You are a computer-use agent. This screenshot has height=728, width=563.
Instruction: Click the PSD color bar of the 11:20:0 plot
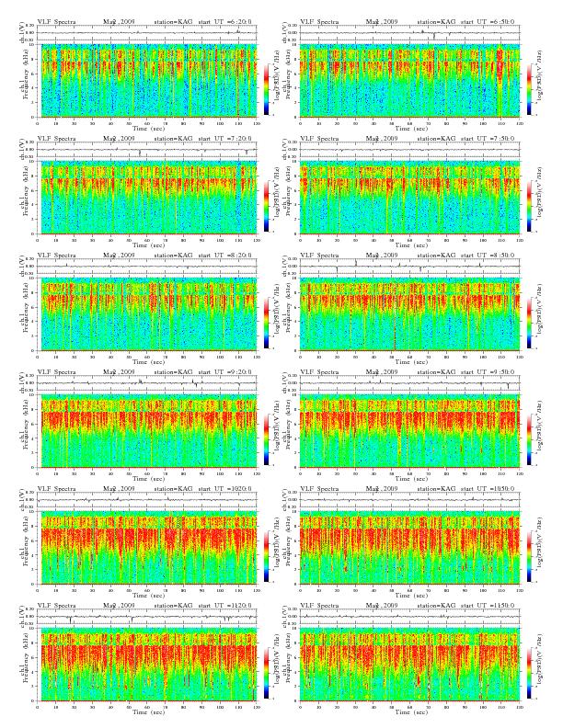(x=266, y=673)
